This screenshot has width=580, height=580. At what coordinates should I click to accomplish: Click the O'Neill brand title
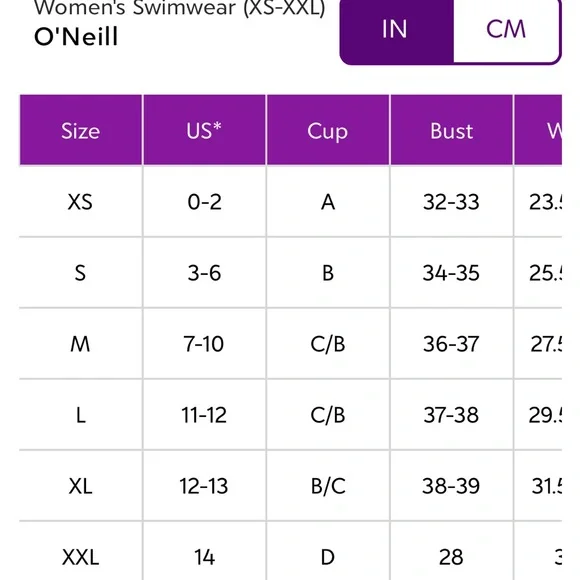point(76,37)
